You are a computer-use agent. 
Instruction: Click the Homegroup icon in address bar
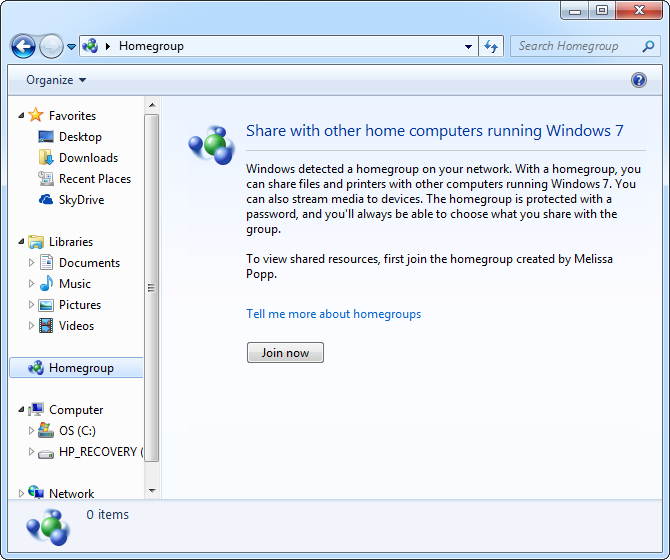[90, 46]
